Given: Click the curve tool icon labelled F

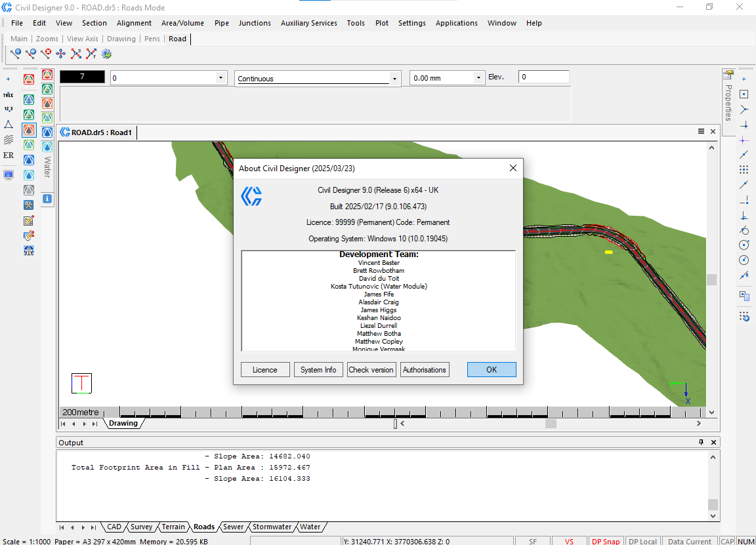Looking at the screenshot, I should click(91, 54).
